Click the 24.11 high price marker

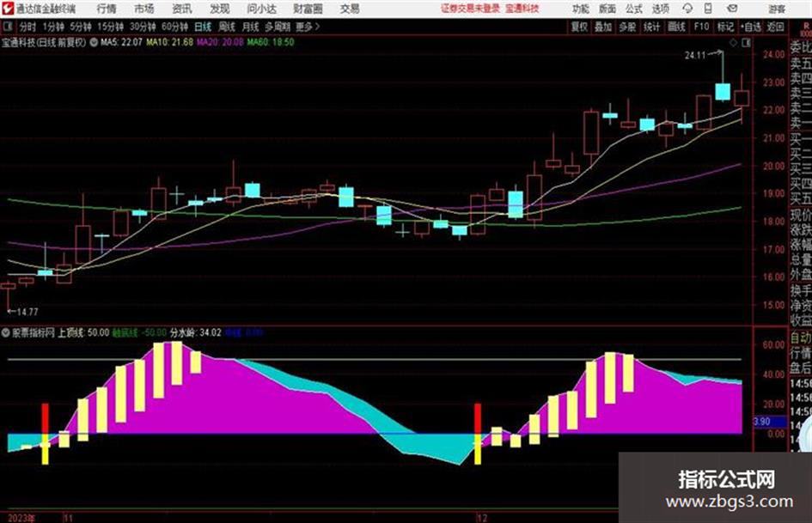pyautogui.click(x=695, y=56)
